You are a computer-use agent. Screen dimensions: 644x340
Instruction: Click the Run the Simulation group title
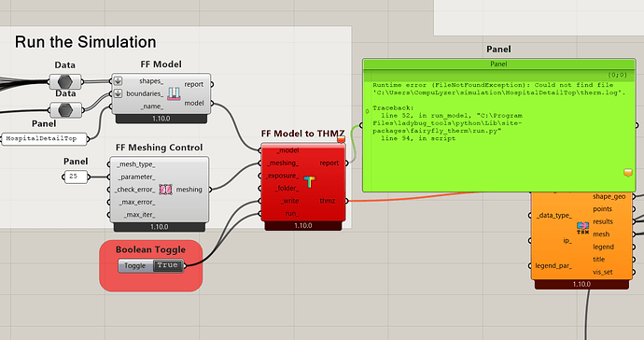86,42
